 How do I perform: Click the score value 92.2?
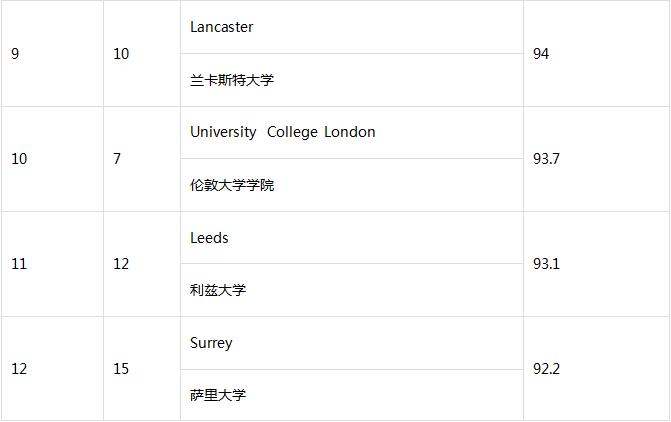pyautogui.click(x=546, y=369)
